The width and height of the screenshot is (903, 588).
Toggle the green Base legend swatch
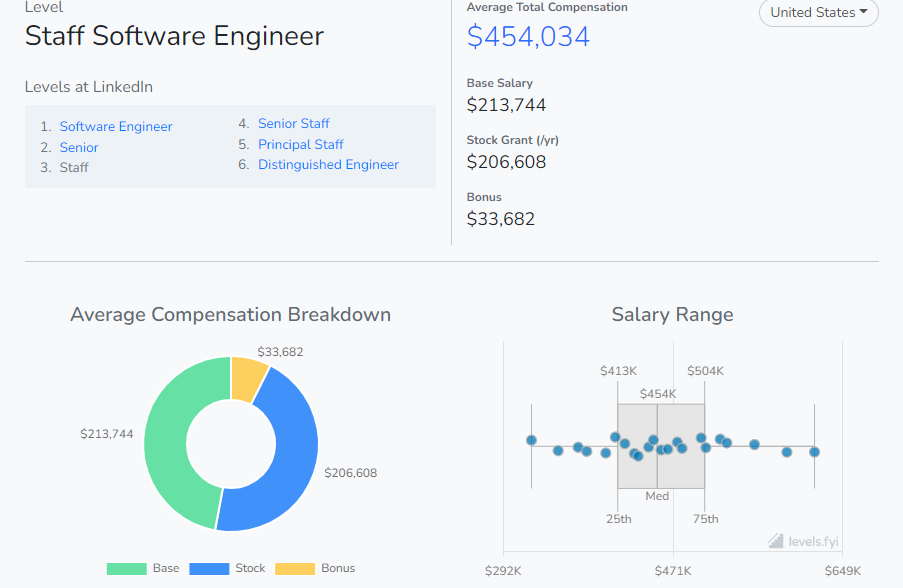pyautogui.click(x=127, y=568)
